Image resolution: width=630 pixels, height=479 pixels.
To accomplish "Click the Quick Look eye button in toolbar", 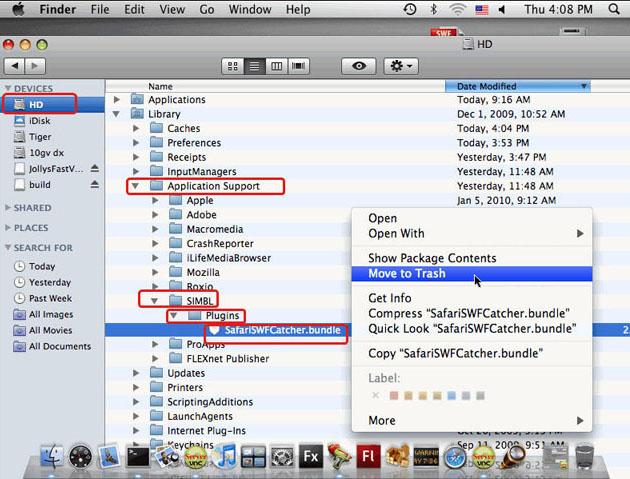I will coord(359,65).
